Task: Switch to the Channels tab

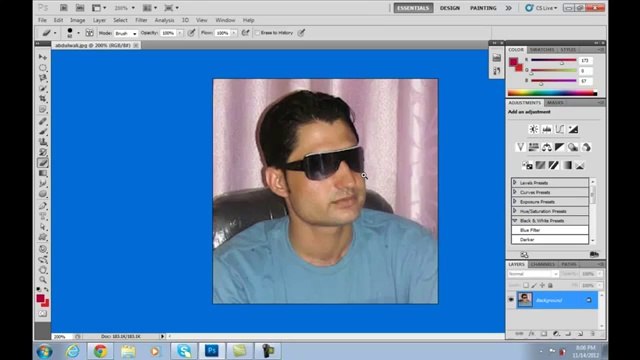Action: point(543,264)
